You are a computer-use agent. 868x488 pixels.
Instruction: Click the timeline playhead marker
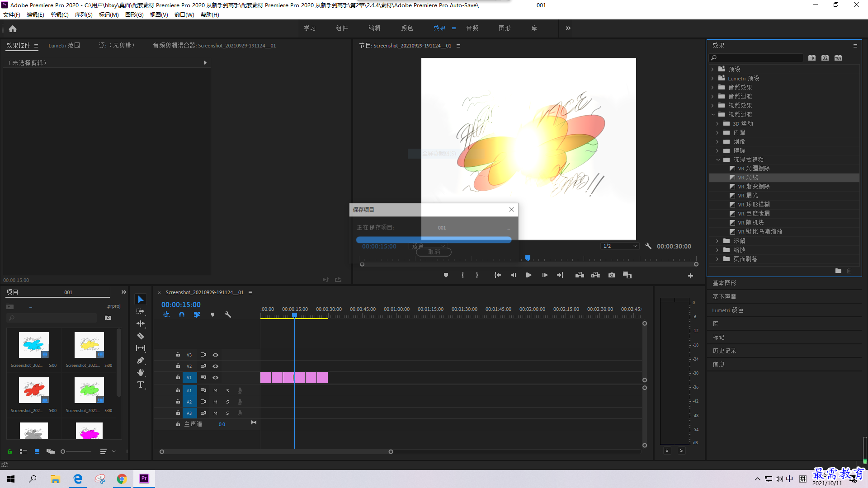pos(294,315)
